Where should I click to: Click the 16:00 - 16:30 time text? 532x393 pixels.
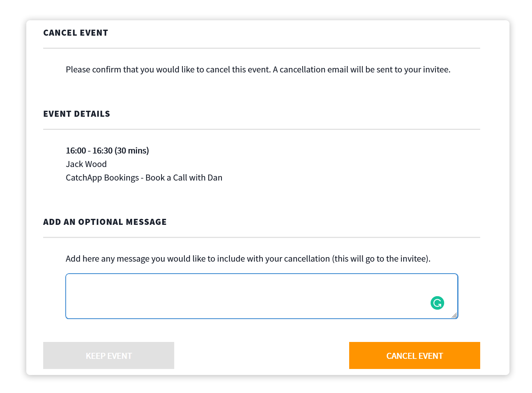[x=89, y=151]
